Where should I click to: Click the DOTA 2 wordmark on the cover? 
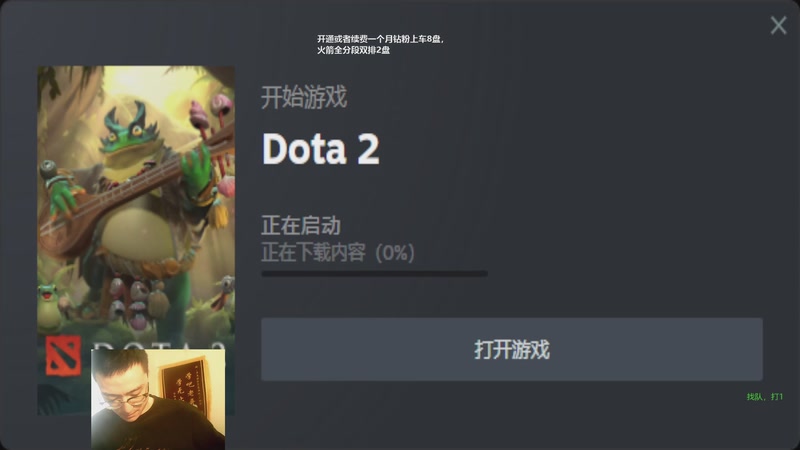pos(159,346)
